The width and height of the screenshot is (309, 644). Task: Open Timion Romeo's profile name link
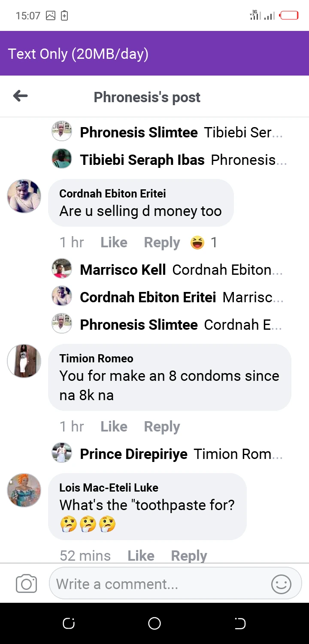click(x=96, y=358)
